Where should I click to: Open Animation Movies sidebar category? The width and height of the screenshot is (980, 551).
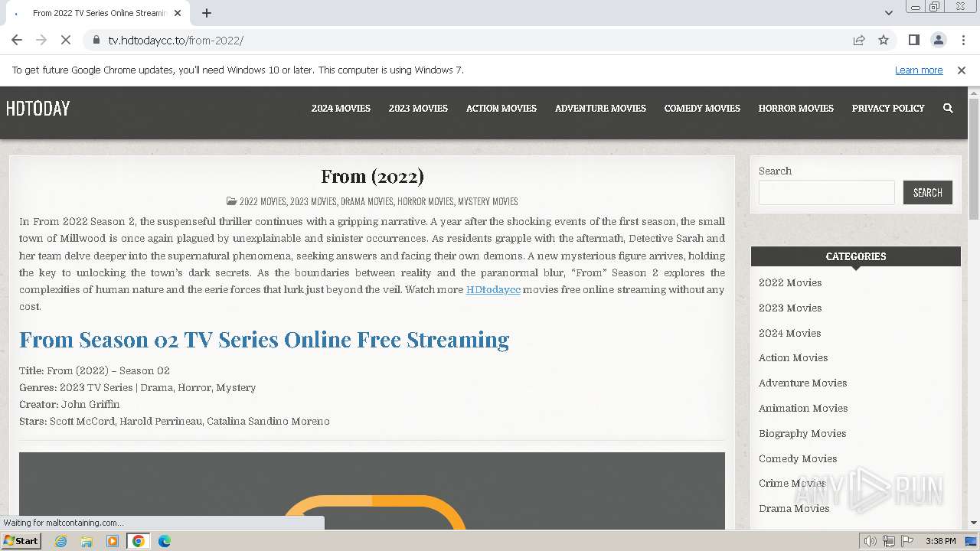(803, 409)
